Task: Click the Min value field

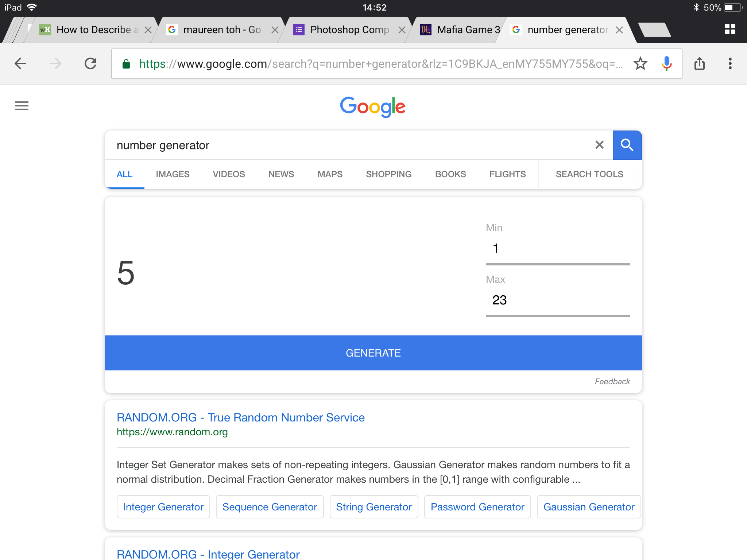Action: tap(558, 249)
